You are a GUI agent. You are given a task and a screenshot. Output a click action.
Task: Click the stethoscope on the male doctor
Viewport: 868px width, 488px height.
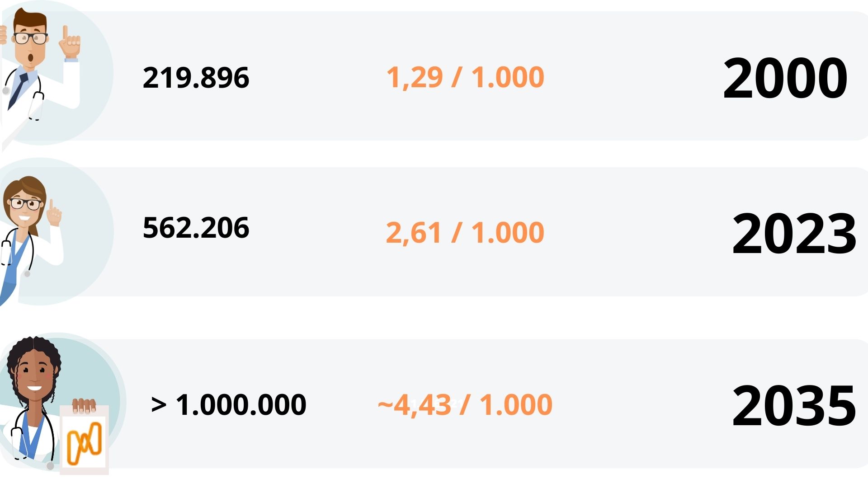point(37,102)
